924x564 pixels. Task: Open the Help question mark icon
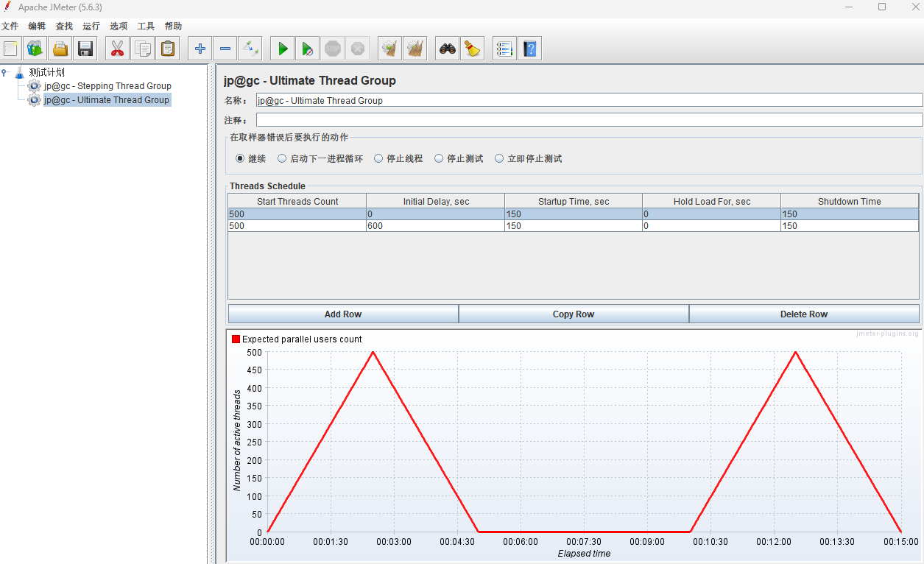point(529,49)
